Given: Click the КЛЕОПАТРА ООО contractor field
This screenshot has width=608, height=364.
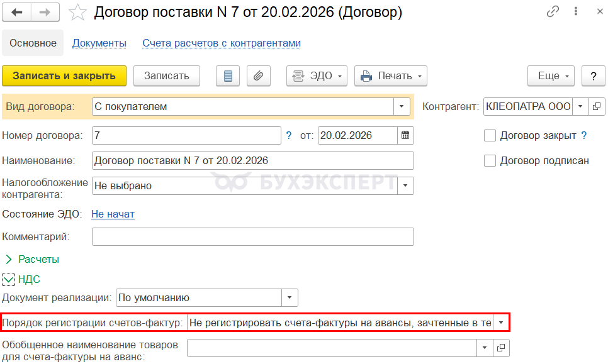Looking at the screenshot, I should [x=528, y=106].
